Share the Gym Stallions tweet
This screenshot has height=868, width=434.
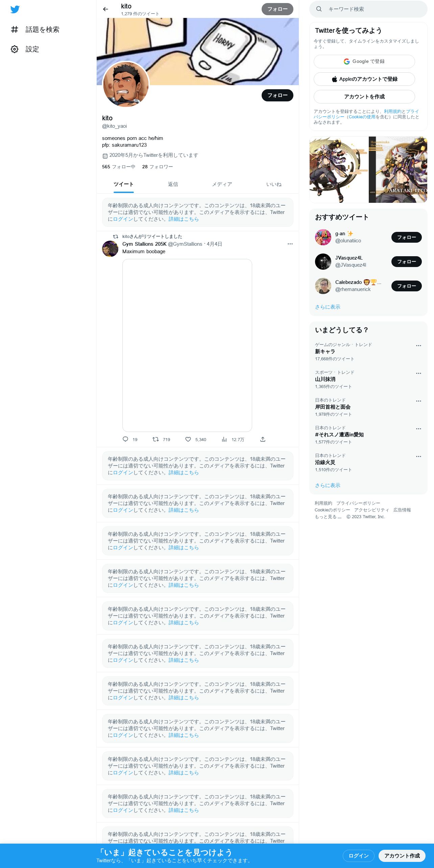point(263,439)
